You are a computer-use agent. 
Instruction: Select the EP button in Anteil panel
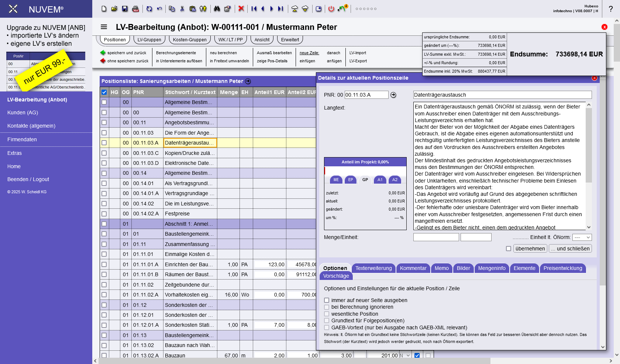point(351,180)
